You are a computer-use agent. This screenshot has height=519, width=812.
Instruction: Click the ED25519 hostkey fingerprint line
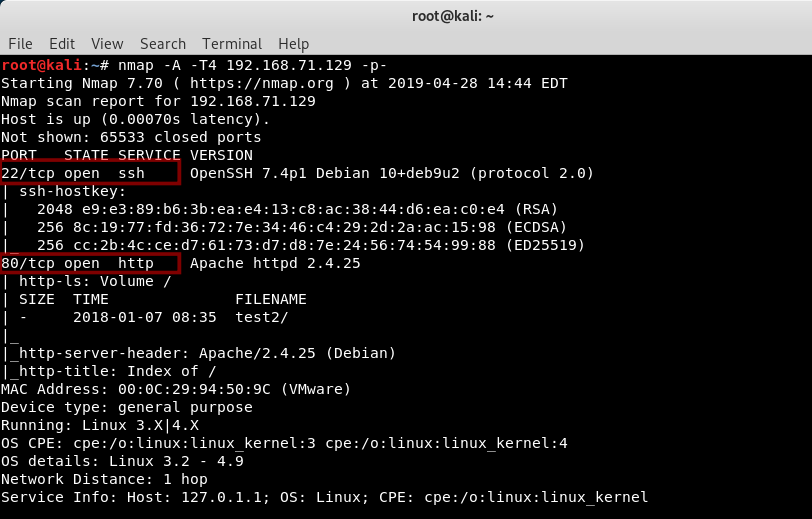pyautogui.click(x=311, y=245)
